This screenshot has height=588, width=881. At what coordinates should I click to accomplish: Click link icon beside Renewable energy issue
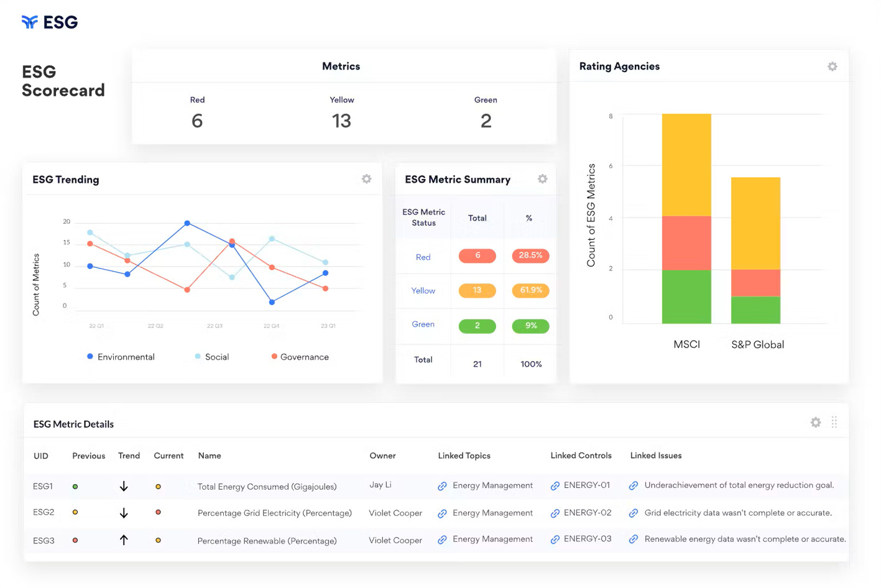point(634,540)
